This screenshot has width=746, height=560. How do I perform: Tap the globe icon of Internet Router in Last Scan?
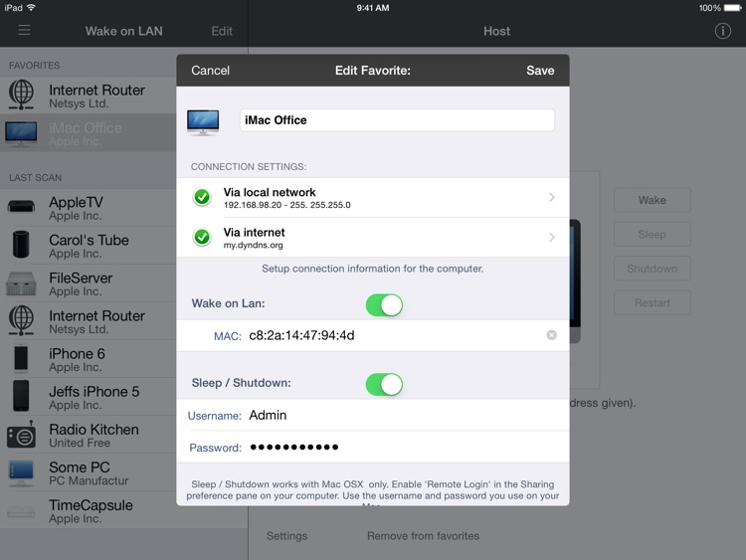tap(21, 320)
